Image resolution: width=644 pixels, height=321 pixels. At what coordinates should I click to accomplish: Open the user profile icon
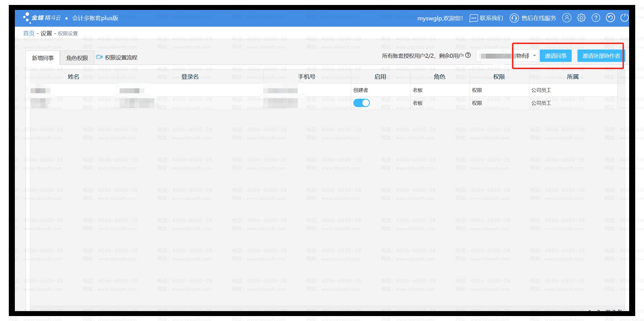pyautogui.click(x=566, y=18)
